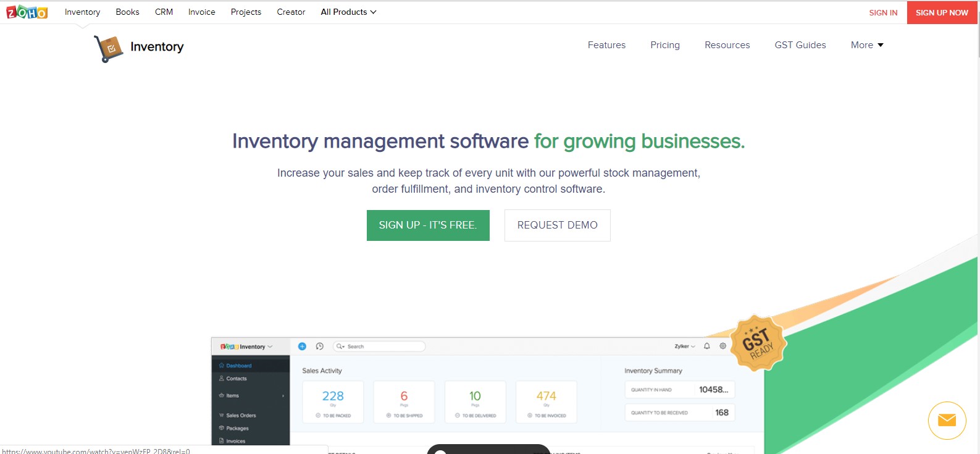The image size is (980, 454).
Task: Expand the More menu in navigation
Action: (x=867, y=45)
